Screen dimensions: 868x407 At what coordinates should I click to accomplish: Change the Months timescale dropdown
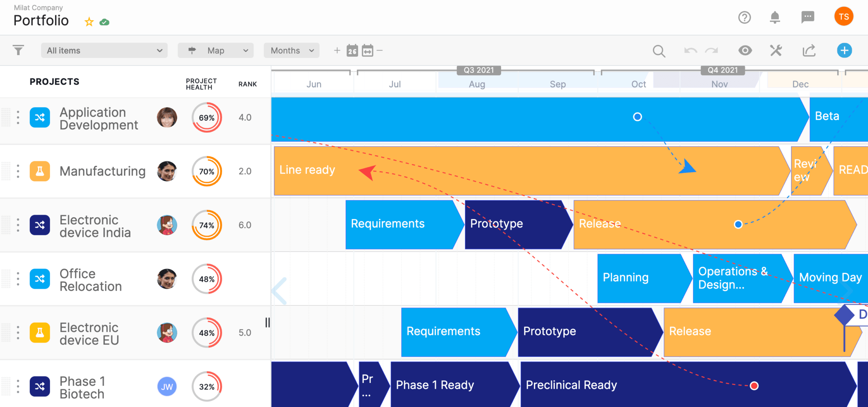coord(291,50)
